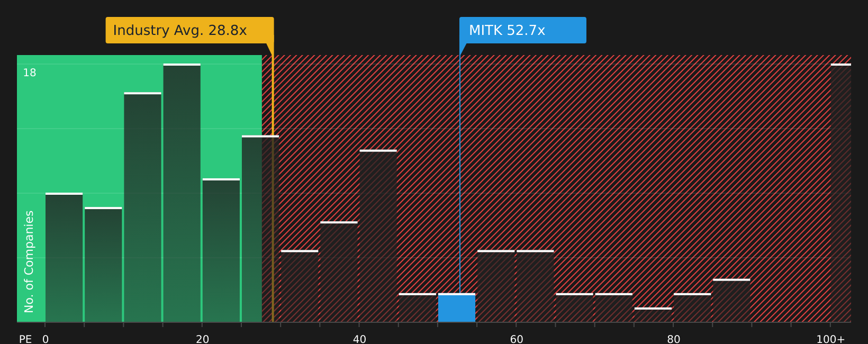Viewport: 868px width, 344px height.
Task: Click the Industry Avg. 28.8x label
Action: click(189, 30)
